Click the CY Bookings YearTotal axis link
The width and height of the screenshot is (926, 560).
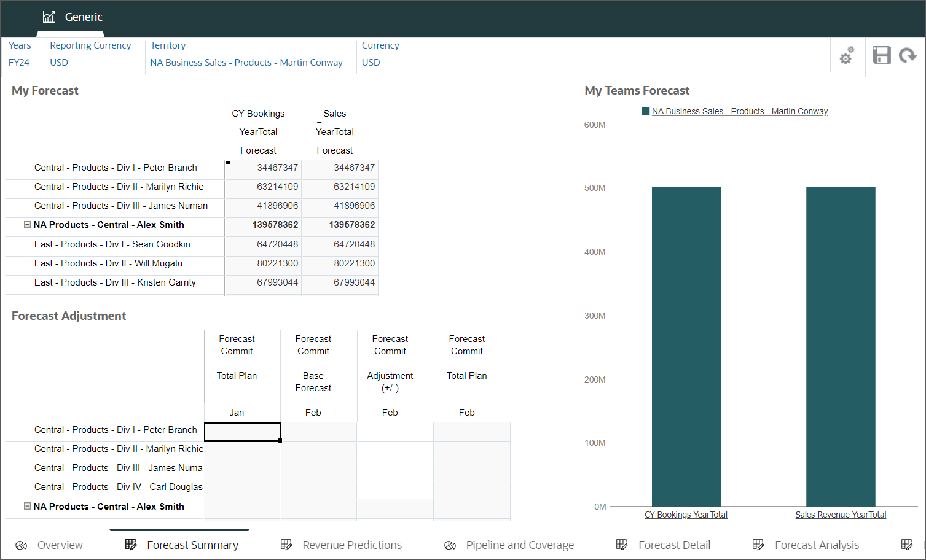pos(686,515)
